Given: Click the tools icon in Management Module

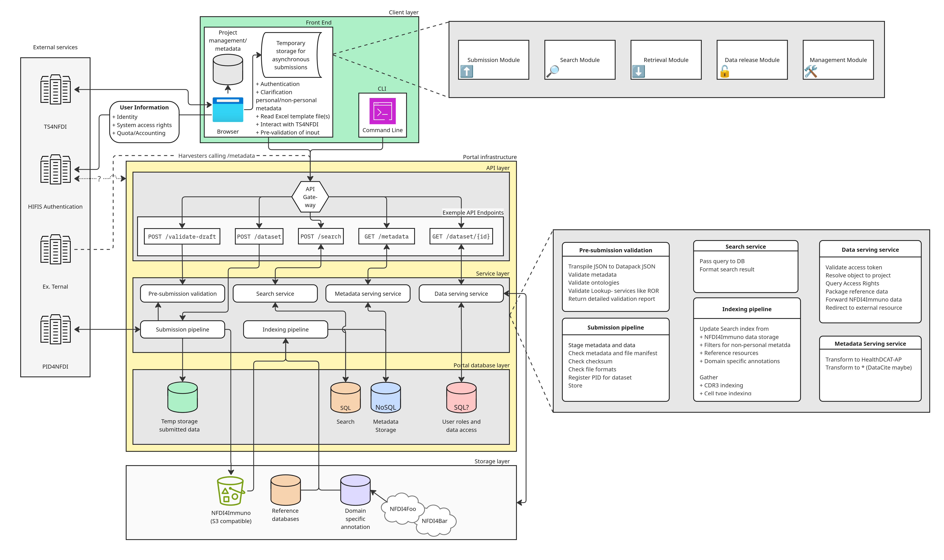Looking at the screenshot, I should [810, 71].
